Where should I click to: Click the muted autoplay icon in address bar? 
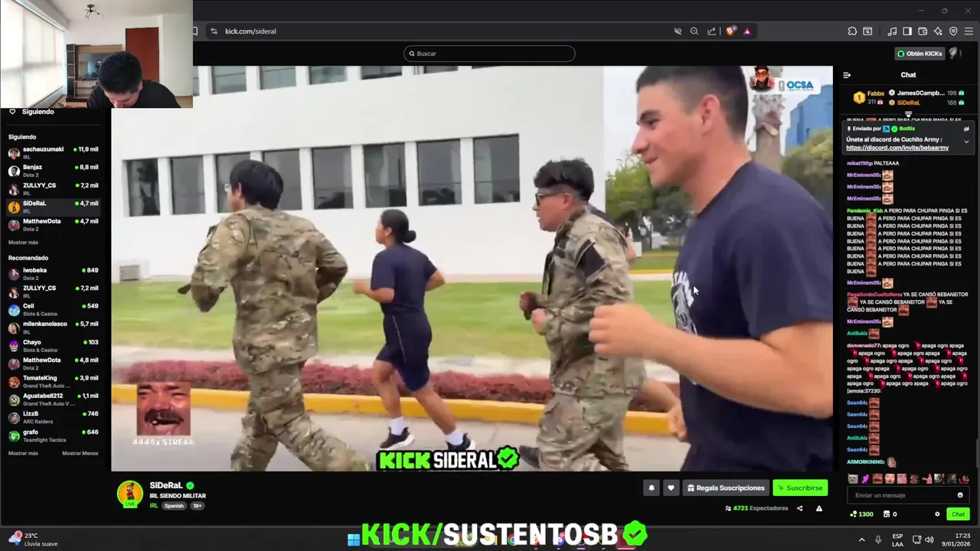point(678,31)
